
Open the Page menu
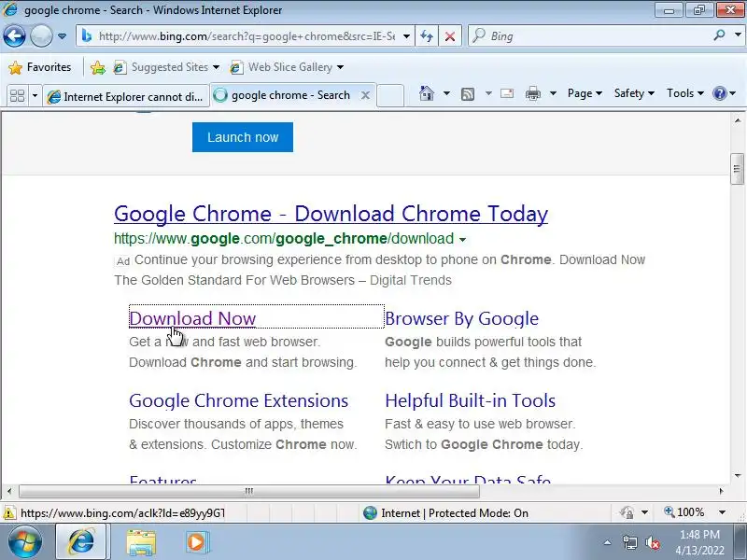tap(585, 93)
